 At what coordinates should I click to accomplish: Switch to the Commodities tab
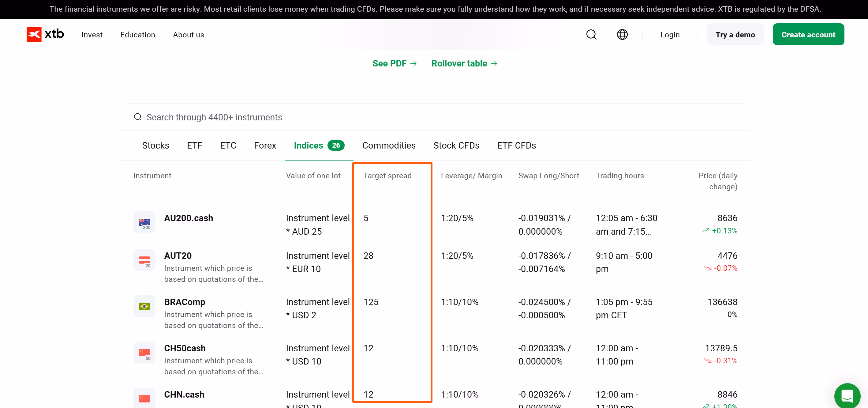389,145
